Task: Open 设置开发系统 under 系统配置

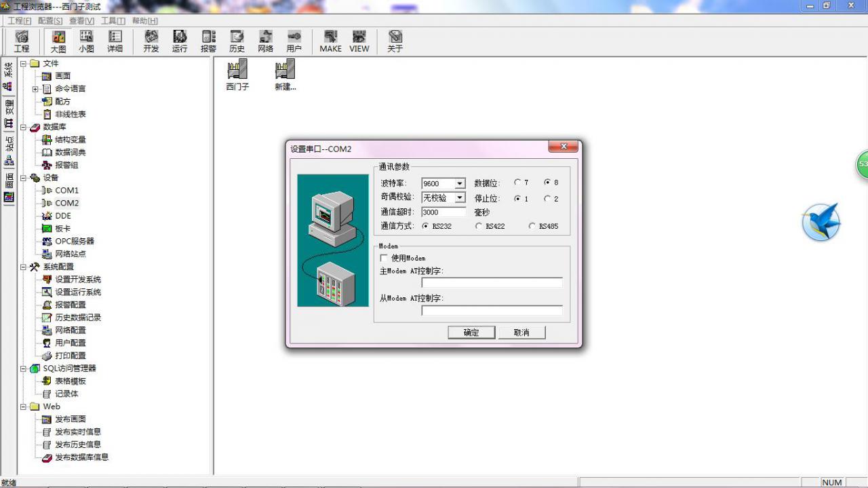Action: [x=77, y=280]
